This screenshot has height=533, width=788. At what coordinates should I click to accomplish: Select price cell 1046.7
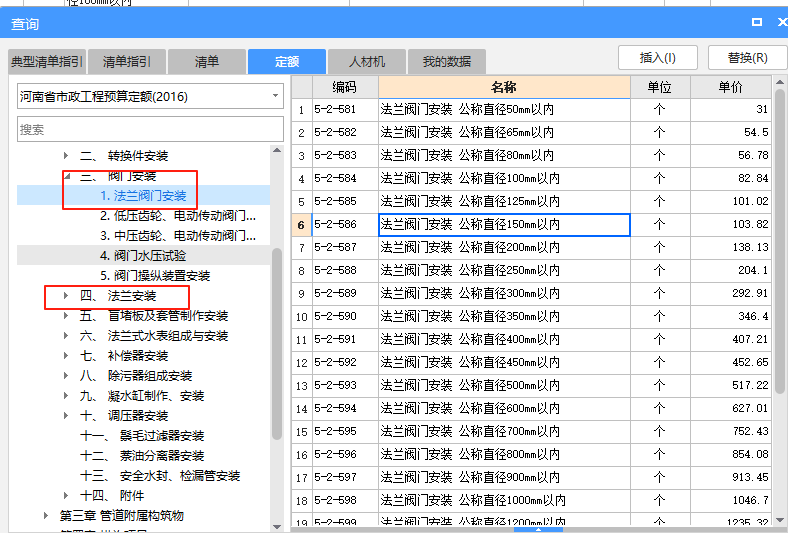coord(730,501)
